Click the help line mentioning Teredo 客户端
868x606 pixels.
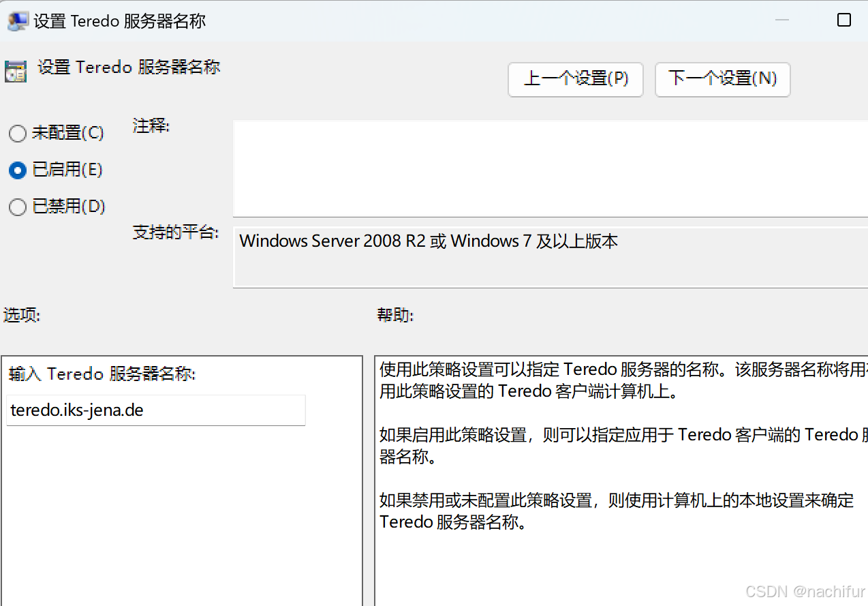pos(613,445)
